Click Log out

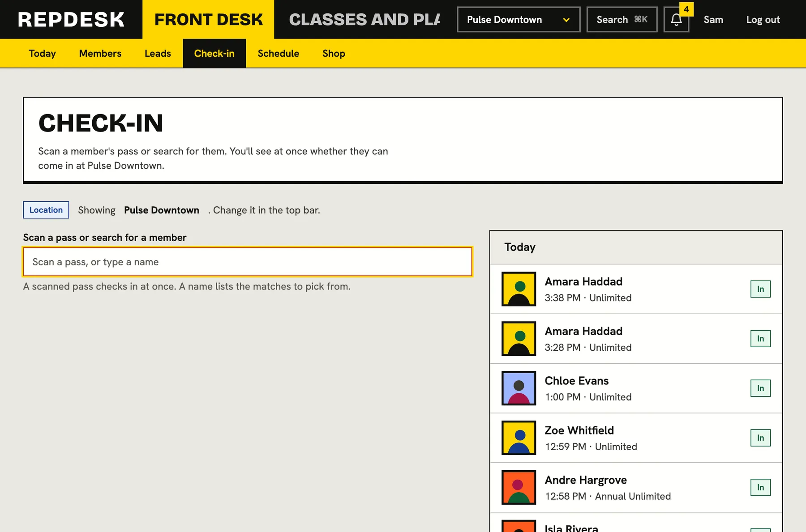coord(763,20)
